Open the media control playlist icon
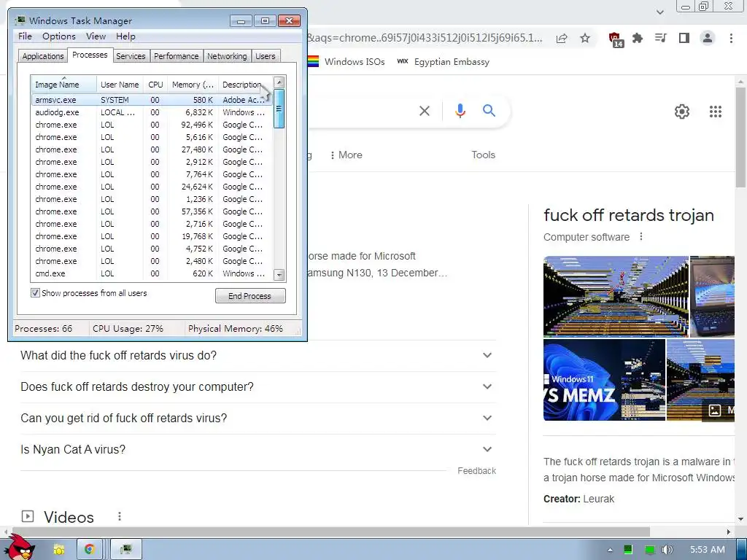The width and height of the screenshot is (747, 560). coord(660,38)
